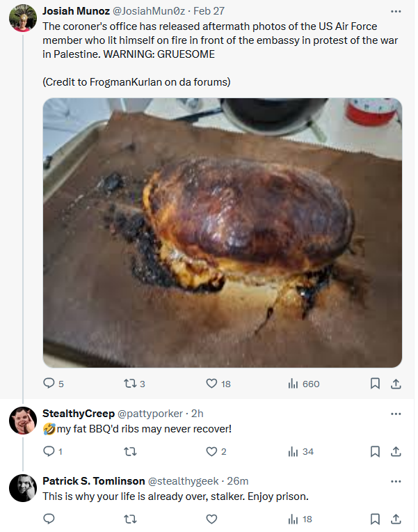Screen dimensions: 418x532
Task: Click StealthyCreep's profile avatar
Action: click(23, 421)
